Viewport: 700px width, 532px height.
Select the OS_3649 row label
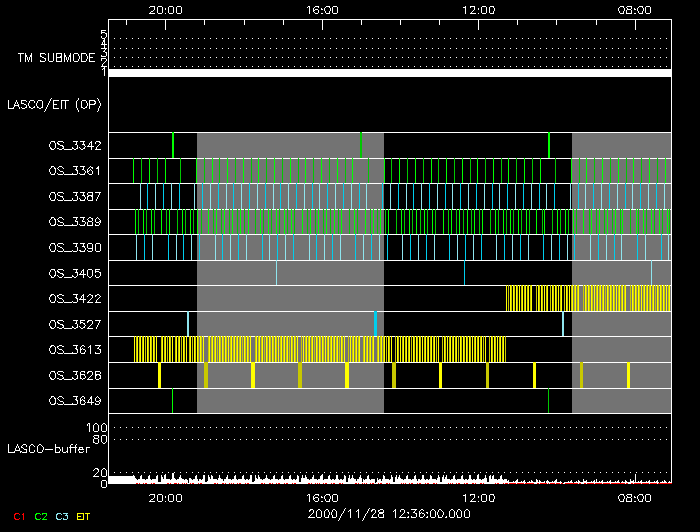[x=75, y=401]
